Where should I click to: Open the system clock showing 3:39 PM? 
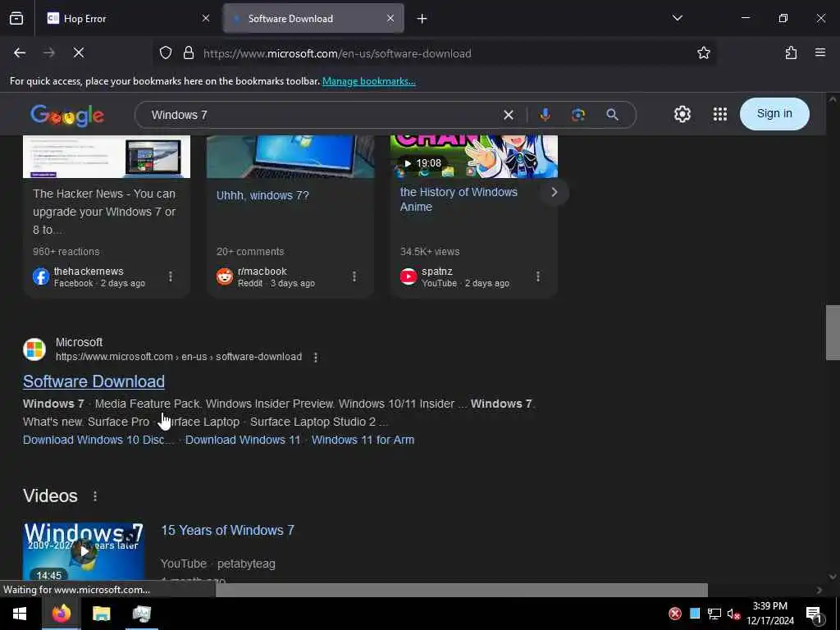(x=770, y=614)
